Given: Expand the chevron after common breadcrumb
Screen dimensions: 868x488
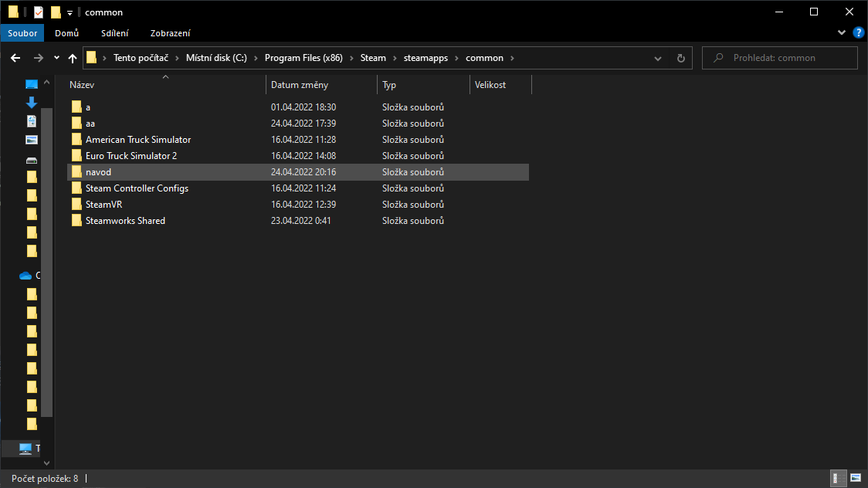Looking at the screenshot, I should pyautogui.click(x=512, y=58).
